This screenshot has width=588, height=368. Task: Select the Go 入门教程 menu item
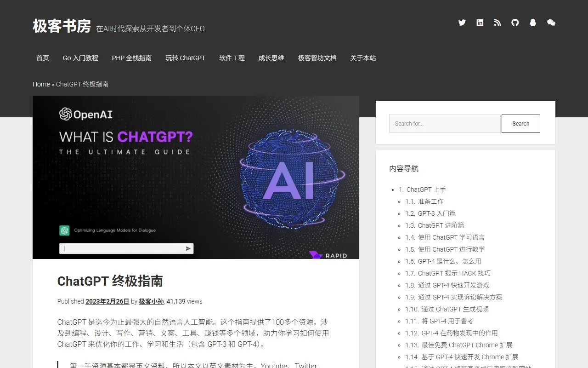[80, 58]
